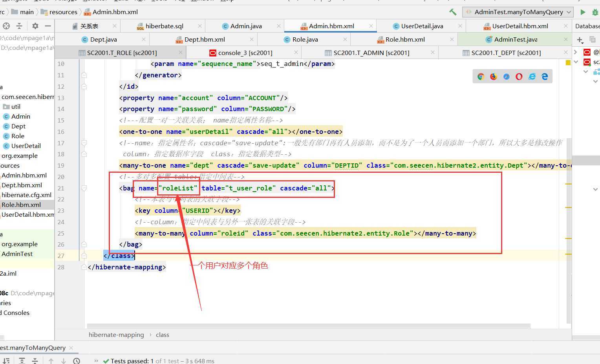Click the editor horizontal scrollbar
The width and height of the screenshot is (600, 364).
tap(309, 326)
